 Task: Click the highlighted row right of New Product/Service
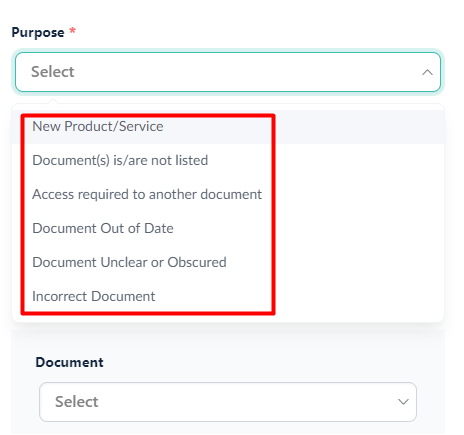[360, 127]
